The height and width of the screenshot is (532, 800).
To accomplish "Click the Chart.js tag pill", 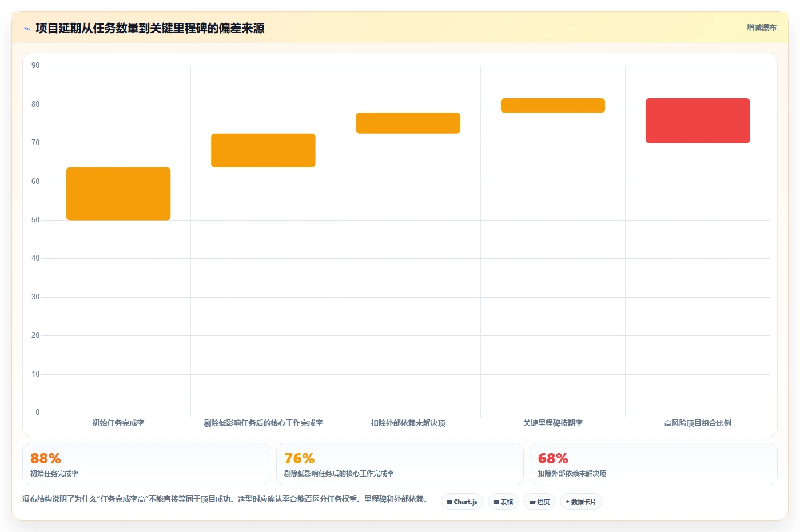I will (462, 502).
